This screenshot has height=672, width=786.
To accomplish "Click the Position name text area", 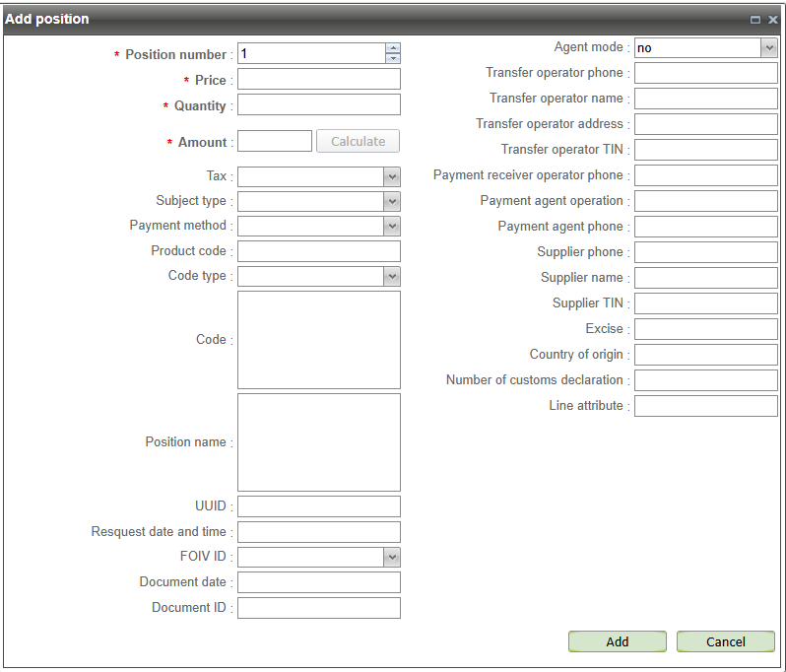I will [x=318, y=442].
